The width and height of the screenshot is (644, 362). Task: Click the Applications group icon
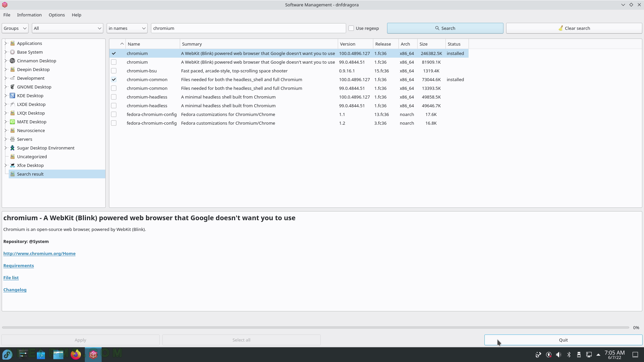pos(12,43)
